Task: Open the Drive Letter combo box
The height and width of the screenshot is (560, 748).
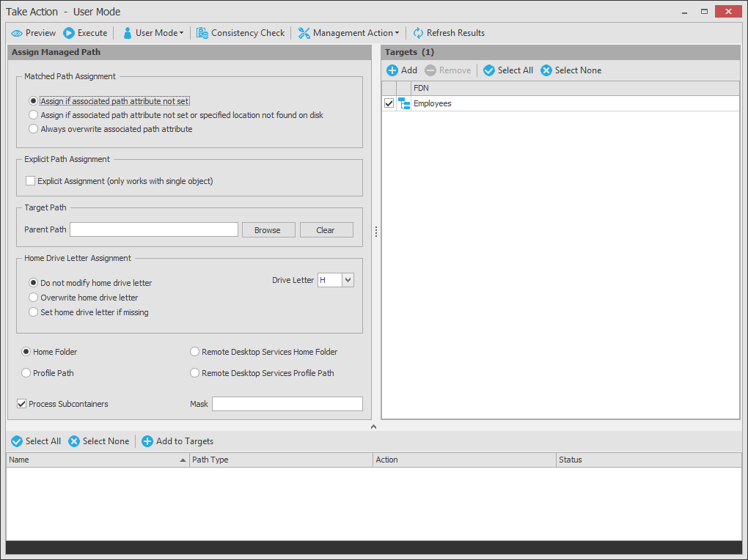Action: click(348, 280)
